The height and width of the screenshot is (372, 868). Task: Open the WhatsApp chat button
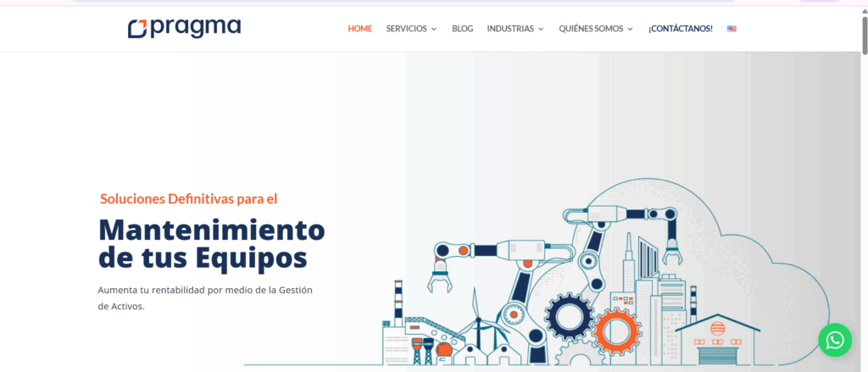point(835,340)
